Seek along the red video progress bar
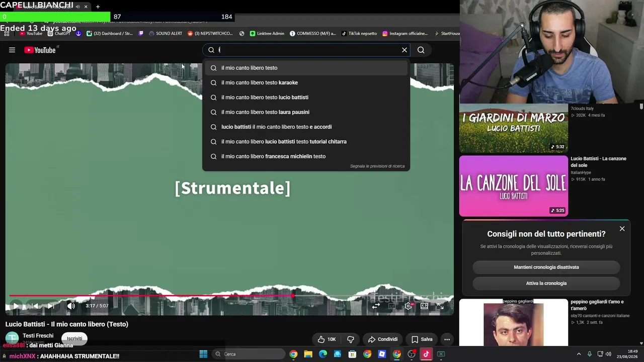 (229, 296)
